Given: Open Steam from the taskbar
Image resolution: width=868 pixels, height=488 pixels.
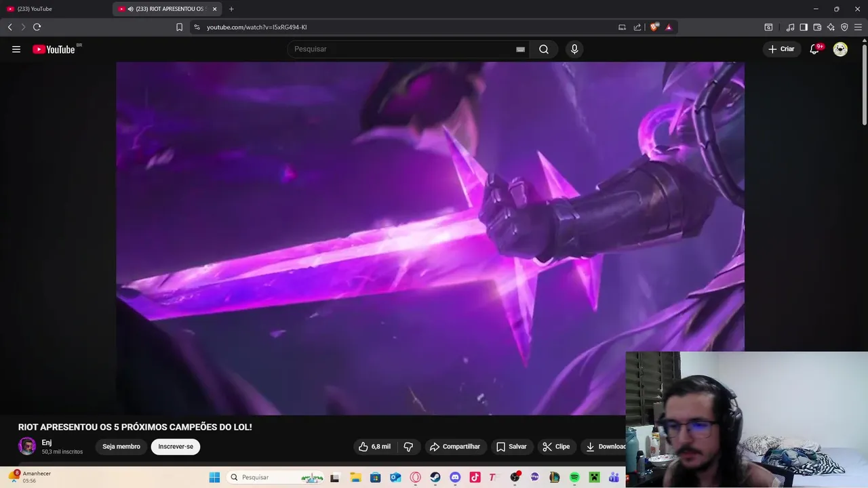Looking at the screenshot, I should 435,477.
